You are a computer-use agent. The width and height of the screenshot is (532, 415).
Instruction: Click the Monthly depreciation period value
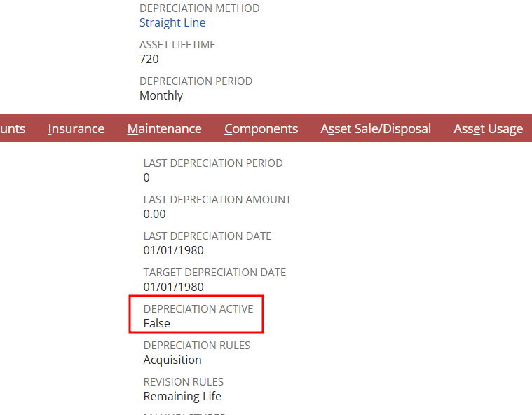click(161, 95)
